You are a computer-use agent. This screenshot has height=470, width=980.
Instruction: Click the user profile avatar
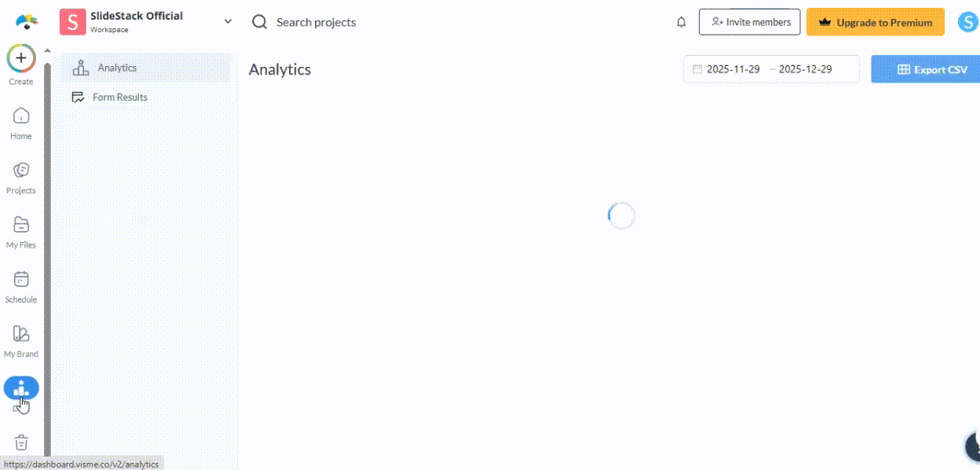[x=967, y=22]
